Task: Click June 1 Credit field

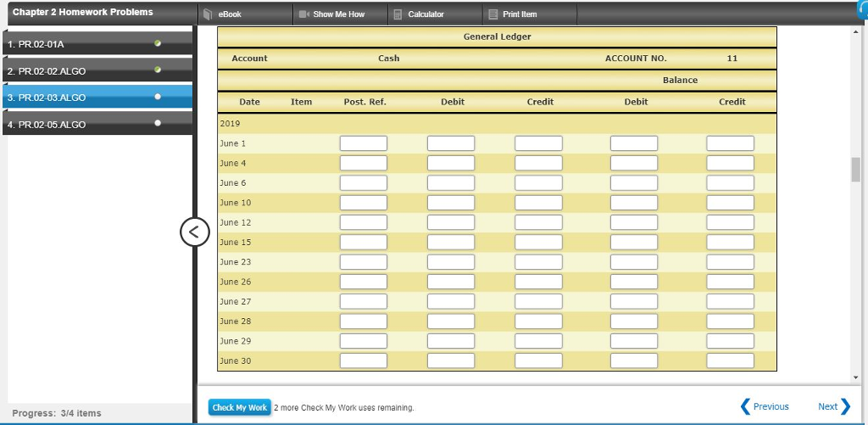Action: (x=538, y=143)
